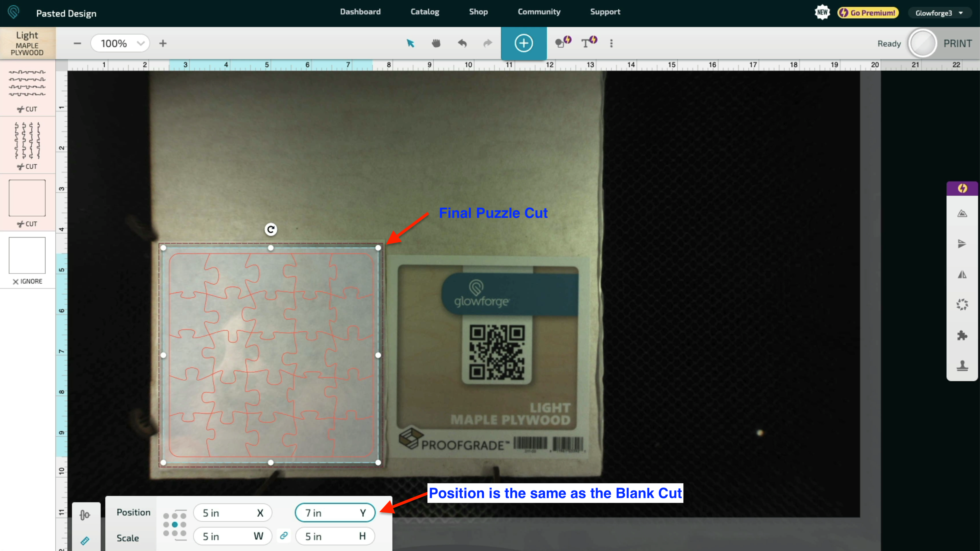This screenshot has width=980, height=551.
Task: Toggle the lock aspect ratio link
Action: [x=284, y=536]
